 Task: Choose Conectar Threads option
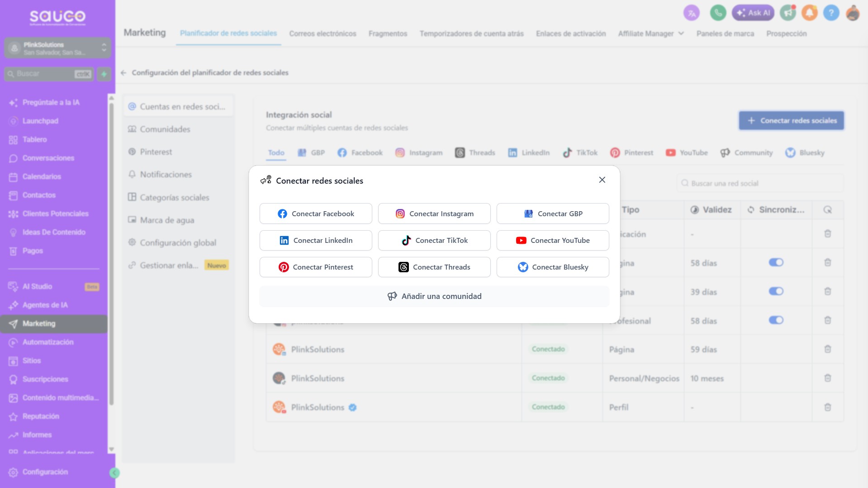[434, 267]
